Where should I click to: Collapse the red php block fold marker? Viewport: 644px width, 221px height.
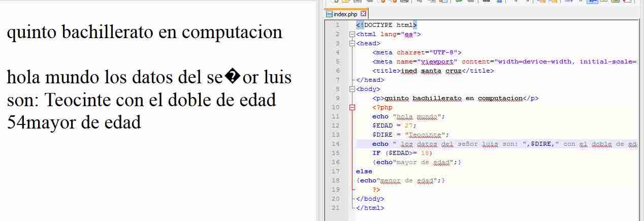(x=352, y=108)
